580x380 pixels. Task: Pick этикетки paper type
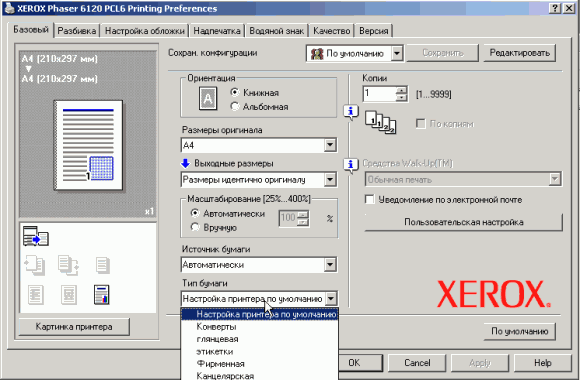click(260, 352)
